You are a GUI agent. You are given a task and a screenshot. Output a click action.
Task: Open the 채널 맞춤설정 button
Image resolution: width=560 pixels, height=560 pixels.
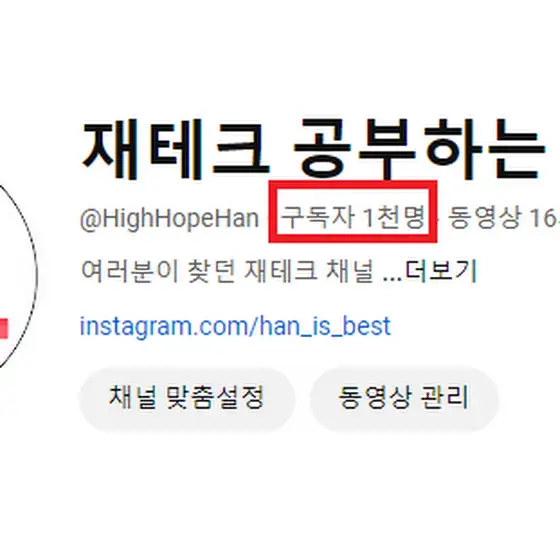[x=187, y=399]
